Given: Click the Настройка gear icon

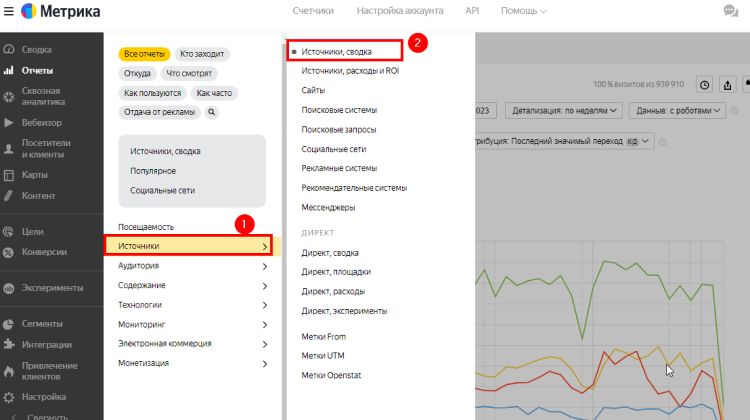Looking at the screenshot, I should tap(9, 397).
